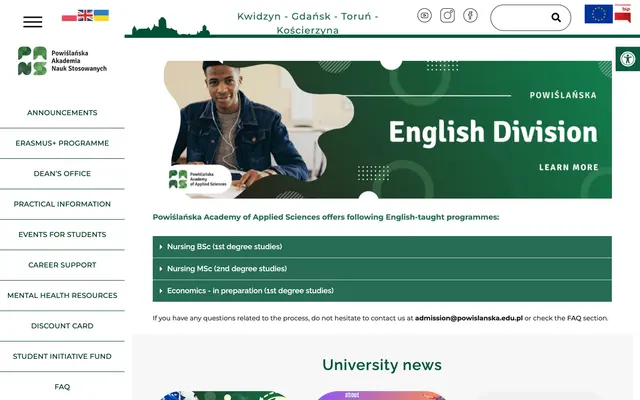Click the English-taught programmes intro sentence
The width and height of the screenshot is (640, 400).
pyautogui.click(x=326, y=217)
